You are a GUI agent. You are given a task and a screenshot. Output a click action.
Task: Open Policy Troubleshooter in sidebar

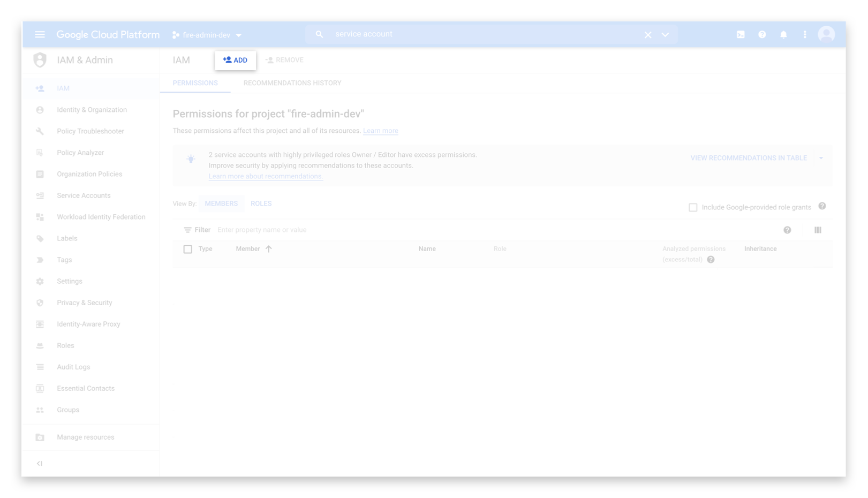90,131
